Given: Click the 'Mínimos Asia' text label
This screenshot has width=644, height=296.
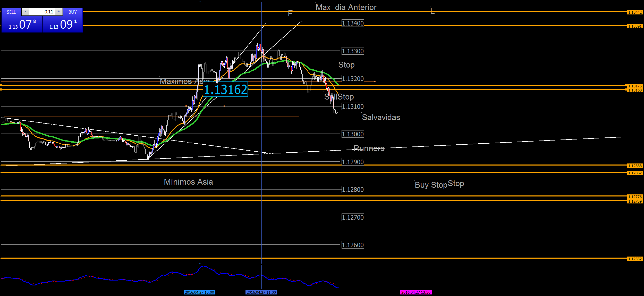Looking at the screenshot, I should pos(188,182).
